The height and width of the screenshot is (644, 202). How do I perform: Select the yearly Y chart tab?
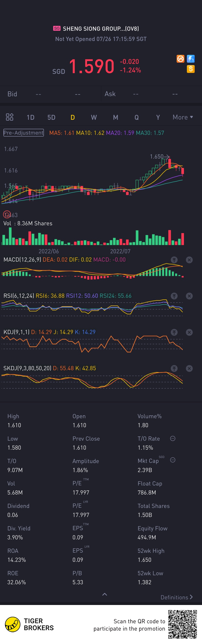pos(158,117)
